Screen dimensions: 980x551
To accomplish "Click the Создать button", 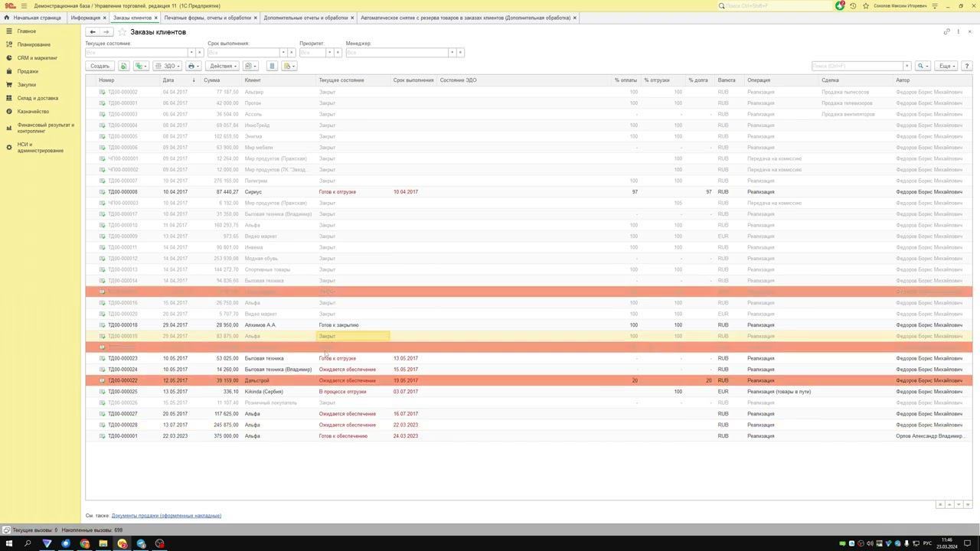I will pyautogui.click(x=100, y=66).
